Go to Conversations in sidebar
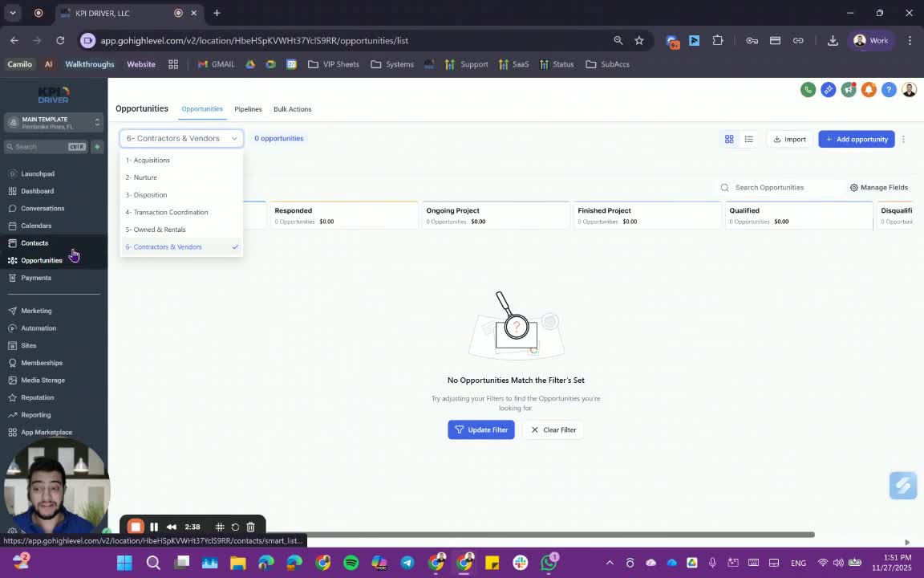 point(43,208)
